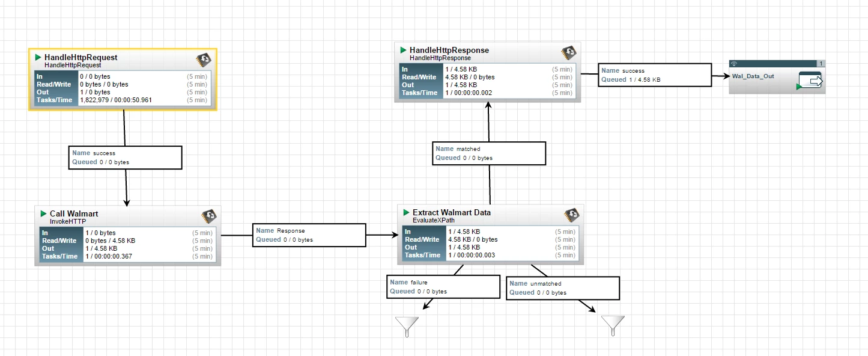Click the transmitting wifi icon on Wal_Data_Out
The image size is (868, 356).
pos(733,64)
